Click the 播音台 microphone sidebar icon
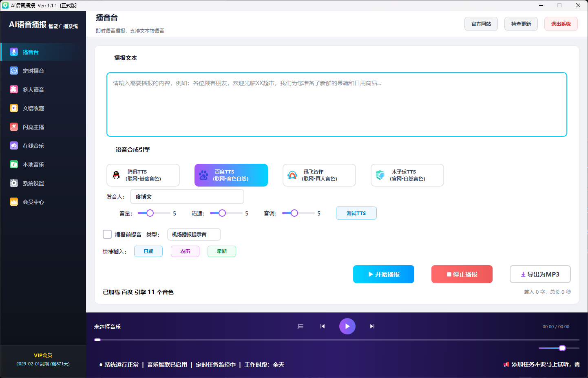 coord(14,52)
